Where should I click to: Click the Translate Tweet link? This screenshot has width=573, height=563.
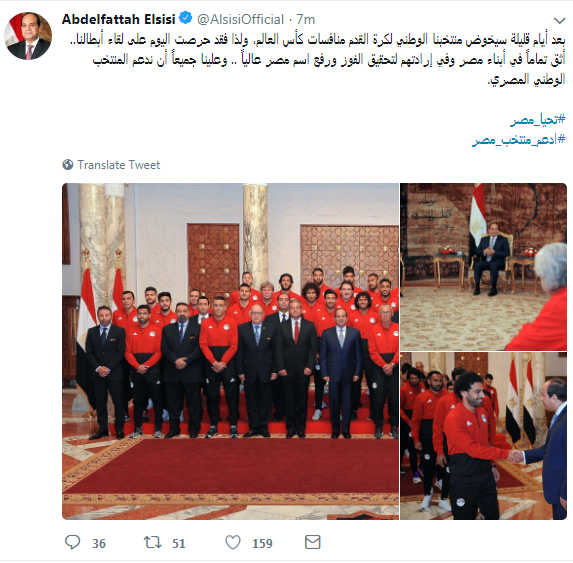tap(119, 165)
